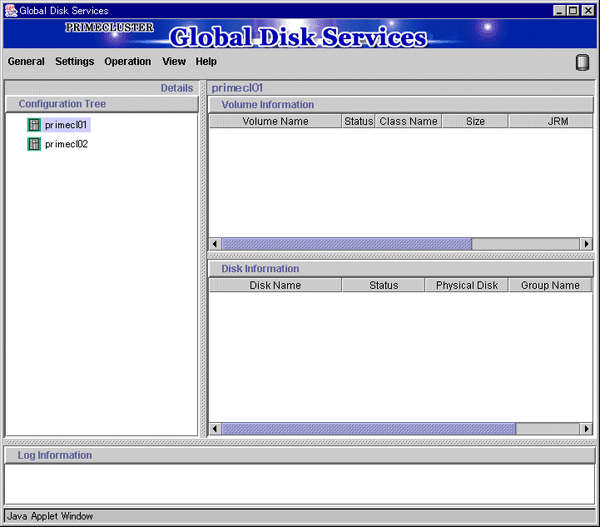
Task: Click the Disk Information horizontal scrollbar thumb
Action: (x=368, y=429)
